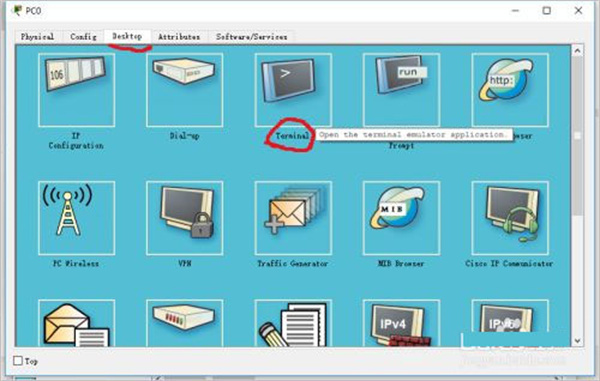The width and height of the screenshot is (600, 381).
Task: Open the IPv4 Firewall icon
Action: point(401,324)
